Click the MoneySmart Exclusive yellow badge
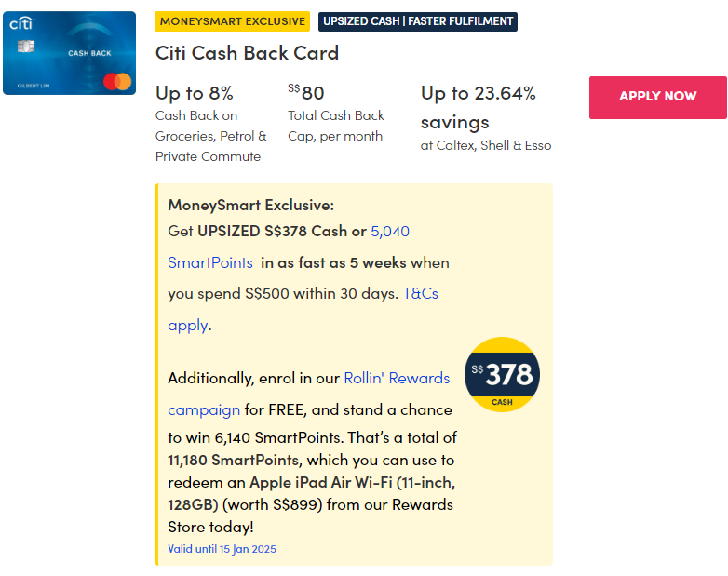 232,21
